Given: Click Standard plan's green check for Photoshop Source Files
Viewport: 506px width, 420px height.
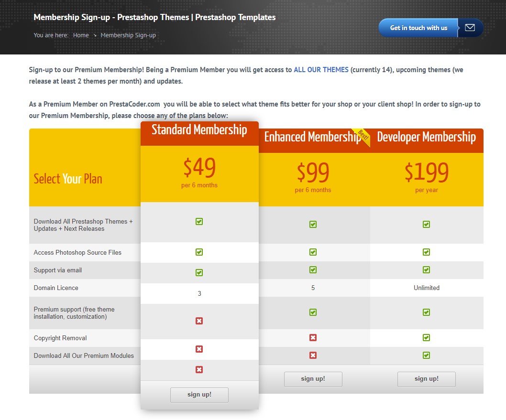Looking at the screenshot, I should coord(199,252).
